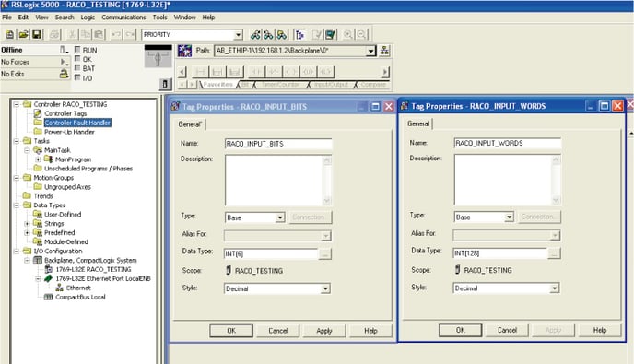This screenshot has height=364, width=634.
Task: Click the Redo arrow icon
Action: pos(130,34)
